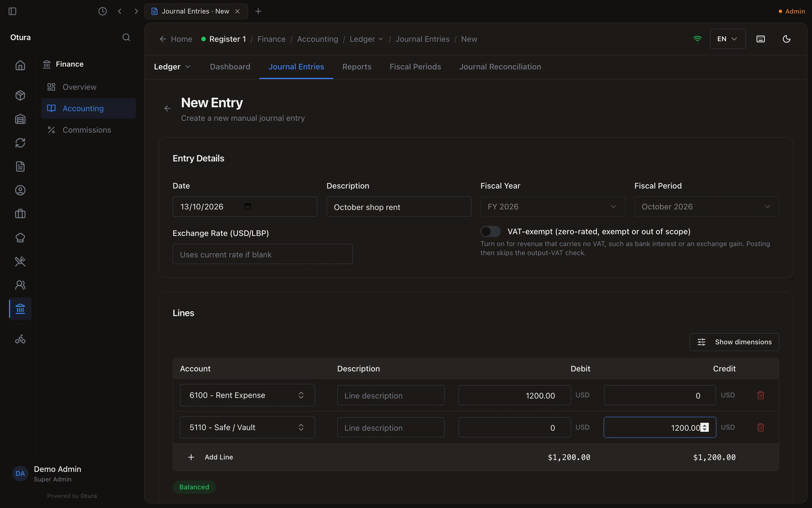This screenshot has width=812, height=508.
Task: Change the 5110 - Safe / Vault account selector
Action: click(247, 427)
